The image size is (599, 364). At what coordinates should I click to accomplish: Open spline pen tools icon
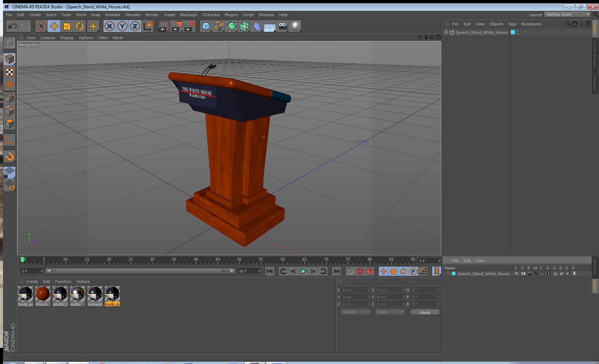tap(219, 26)
